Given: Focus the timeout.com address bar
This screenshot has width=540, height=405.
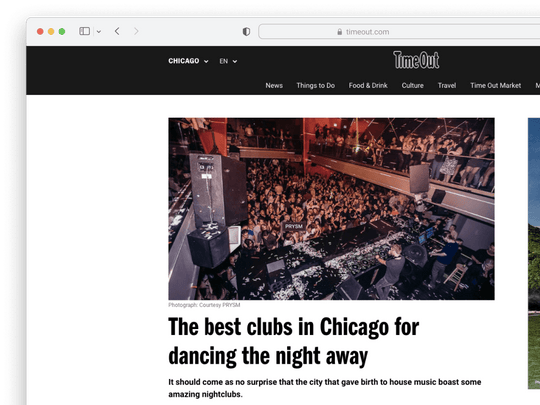Looking at the screenshot, I should (x=399, y=32).
